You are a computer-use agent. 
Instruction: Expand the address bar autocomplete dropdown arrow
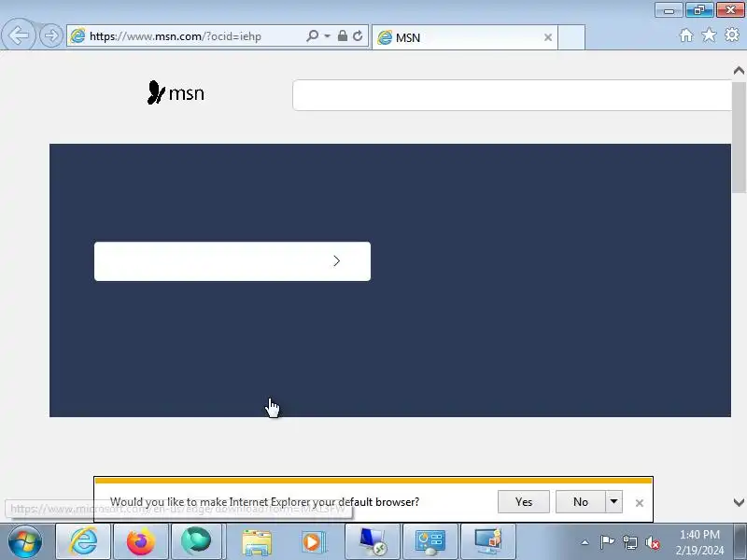(328, 36)
